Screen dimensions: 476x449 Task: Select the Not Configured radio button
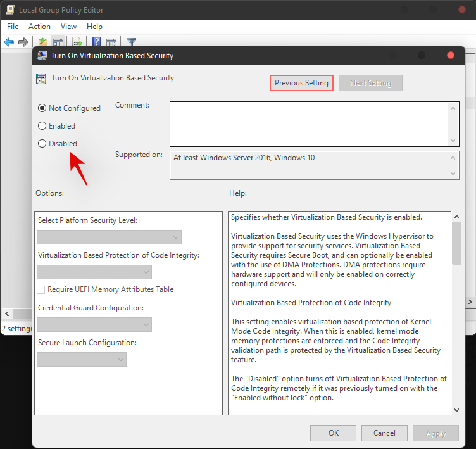42,108
